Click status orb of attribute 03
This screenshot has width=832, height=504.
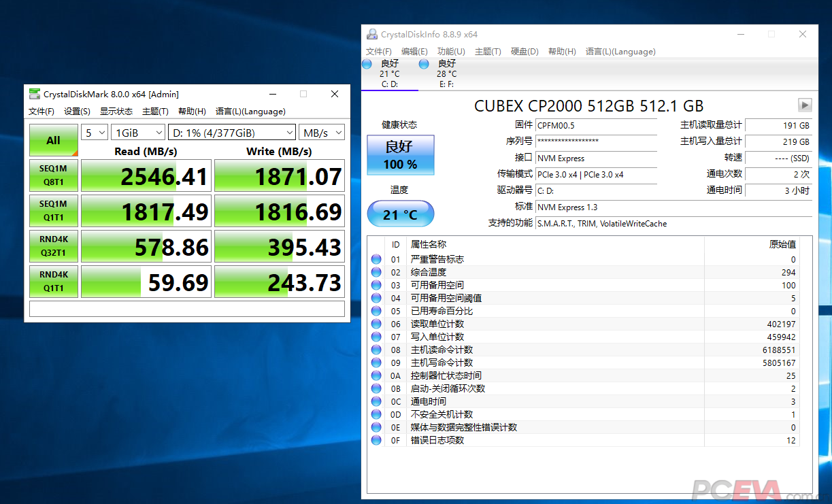(x=376, y=285)
